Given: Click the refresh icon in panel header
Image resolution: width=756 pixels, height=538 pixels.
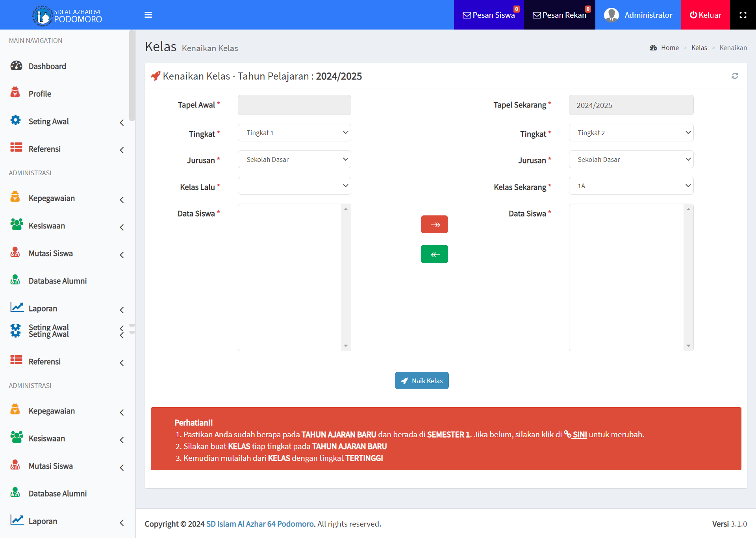Looking at the screenshot, I should pyautogui.click(x=734, y=76).
